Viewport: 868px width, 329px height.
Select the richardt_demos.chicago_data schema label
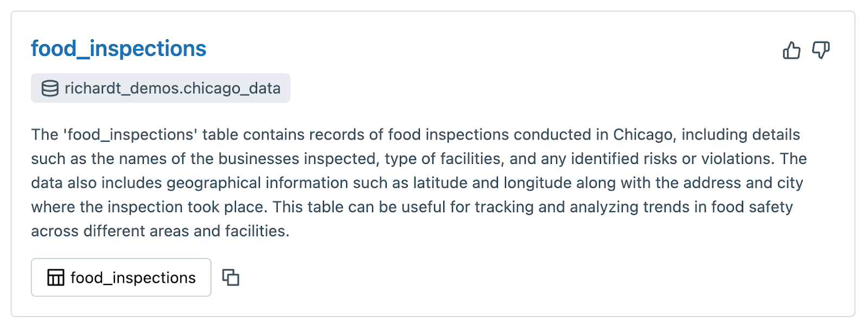coord(173,88)
